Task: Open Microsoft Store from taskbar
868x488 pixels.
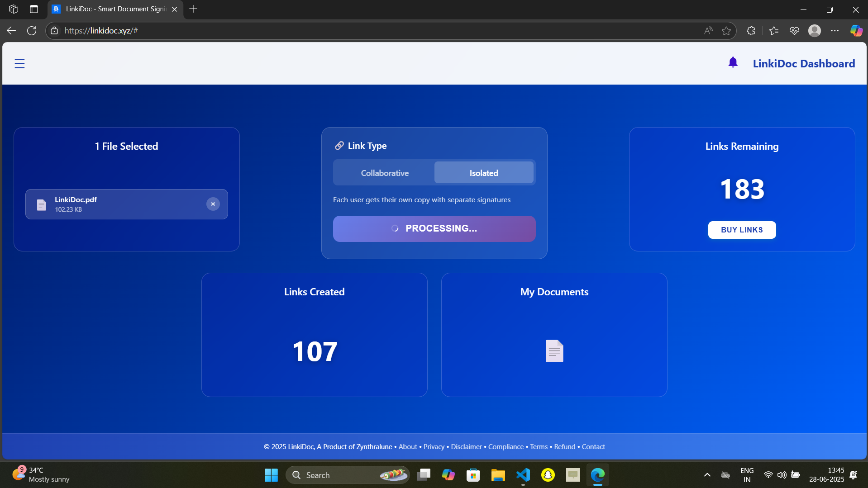Action: point(473,475)
